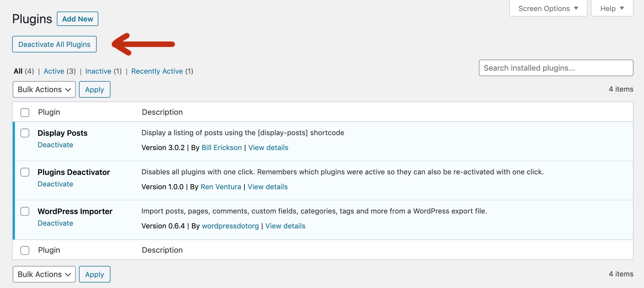Show the Inactive plugins filter
The height and width of the screenshot is (288, 644).
click(98, 71)
